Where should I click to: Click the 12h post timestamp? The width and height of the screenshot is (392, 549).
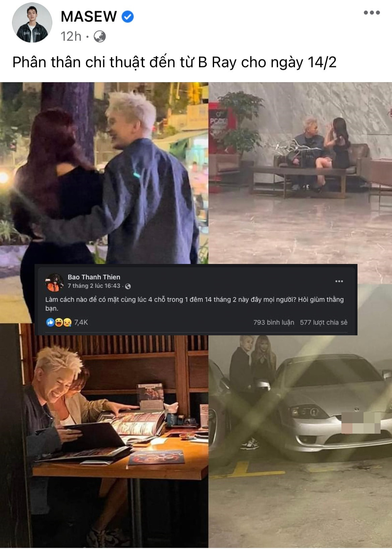pos(71,36)
